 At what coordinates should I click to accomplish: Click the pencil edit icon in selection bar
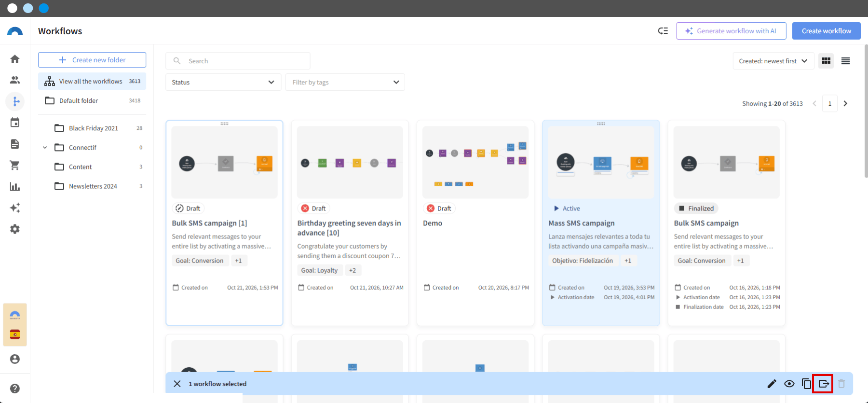(772, 384)
